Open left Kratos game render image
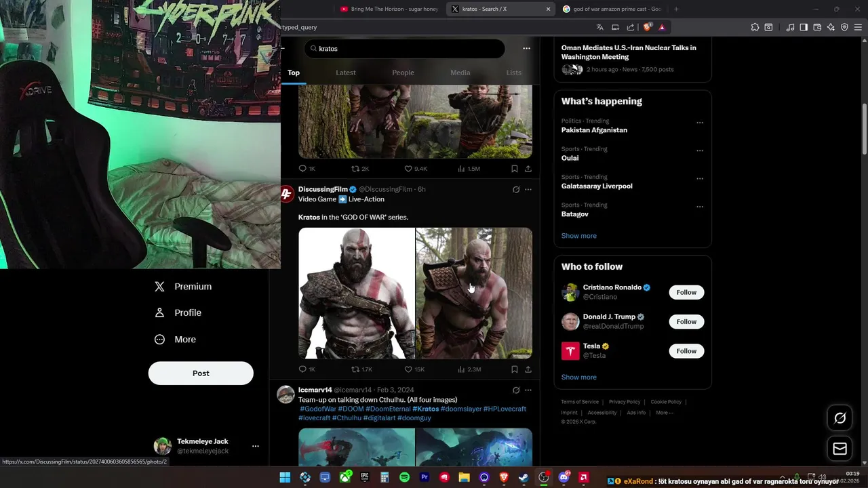 pos(357,293)
